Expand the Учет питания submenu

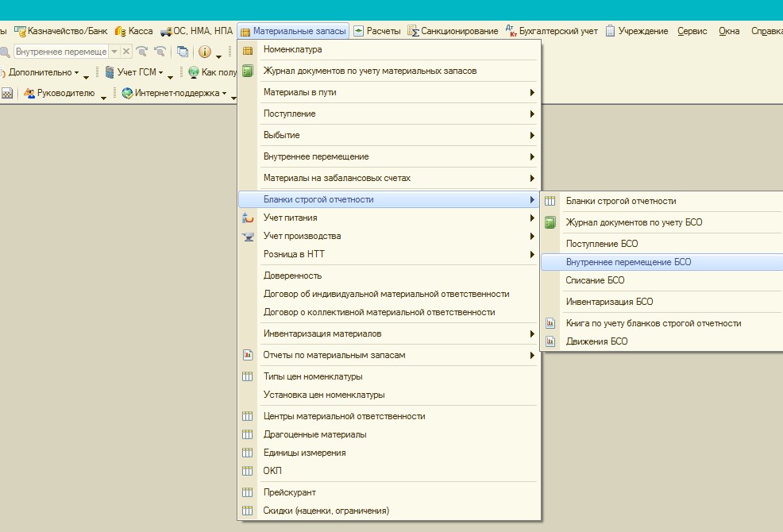coord(290,218)
